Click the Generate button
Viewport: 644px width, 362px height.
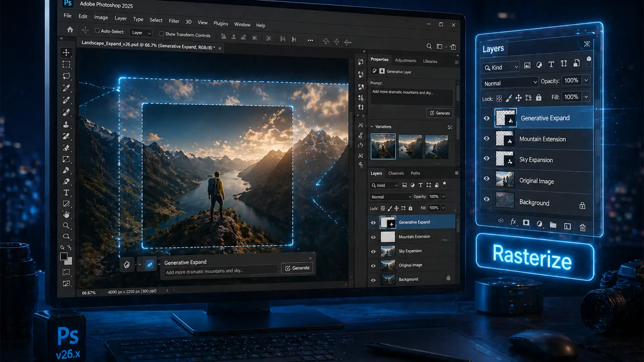297,268
